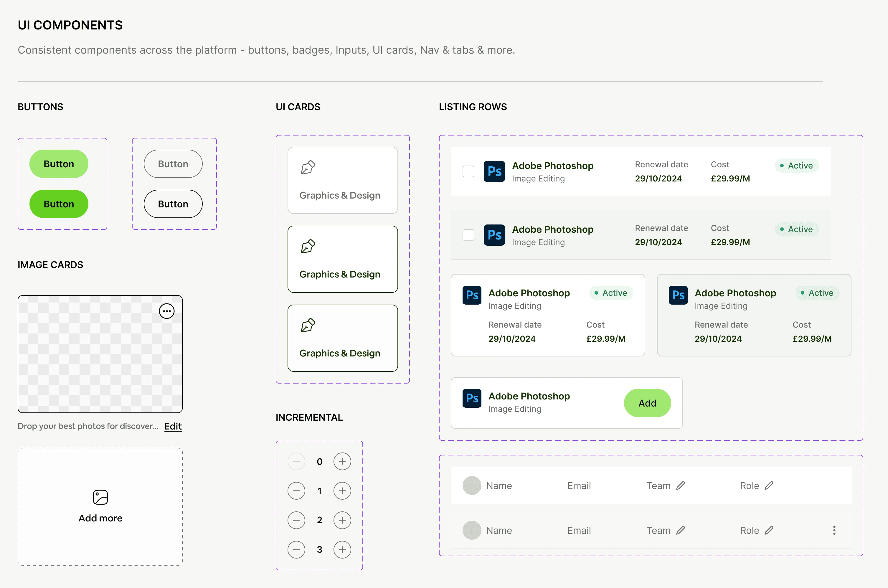888x588 pixels.
Task: Click the plus button beside 3
Action: coord(342,550)
